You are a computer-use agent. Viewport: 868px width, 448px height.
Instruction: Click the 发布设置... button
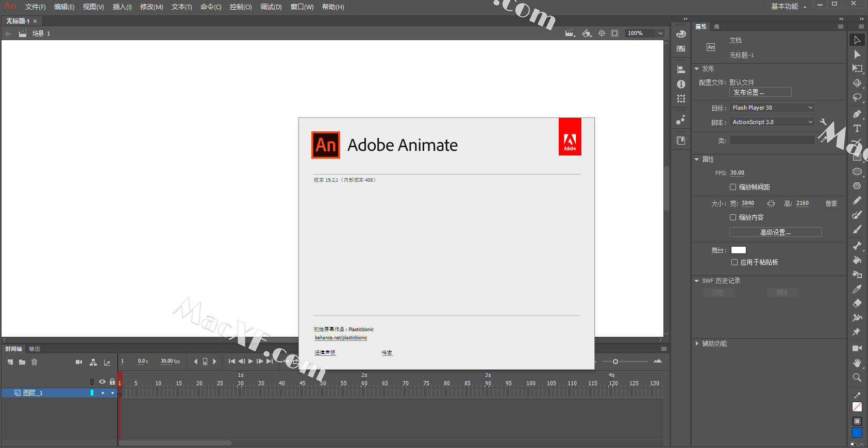click(x=760, y=92)
